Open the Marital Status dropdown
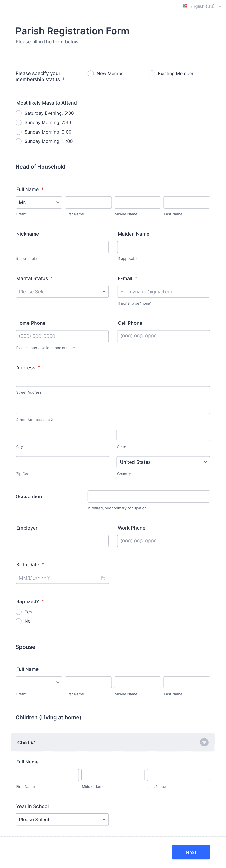Screen dimensions: 226x868 click(62, 291)
